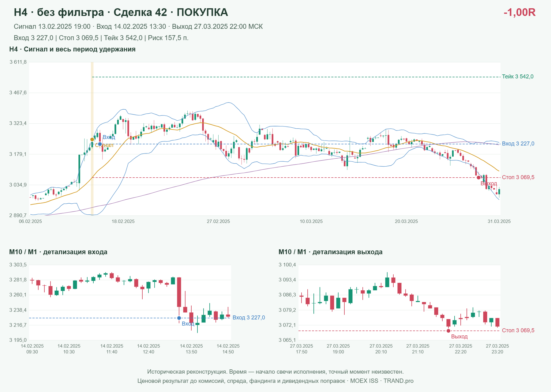Screen dimensions: 551x392
Task: Click the 2 890,7 price axis label
Action: [18, 216]
